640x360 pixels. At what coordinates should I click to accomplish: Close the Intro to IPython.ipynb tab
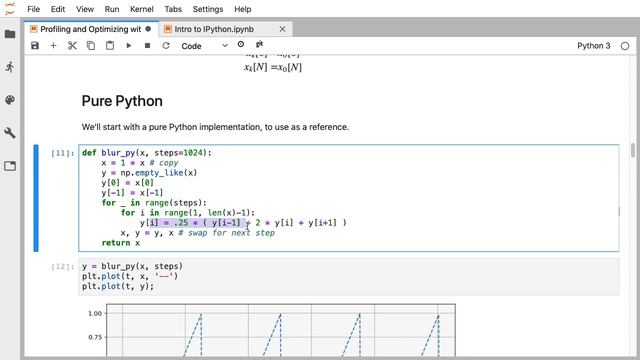(282, 29)
